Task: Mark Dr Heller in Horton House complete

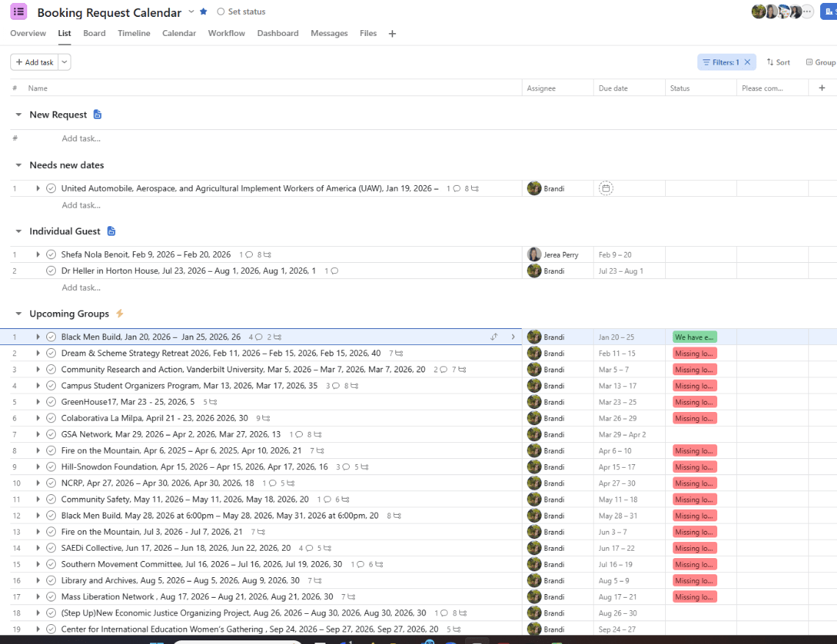Action: 51,271
